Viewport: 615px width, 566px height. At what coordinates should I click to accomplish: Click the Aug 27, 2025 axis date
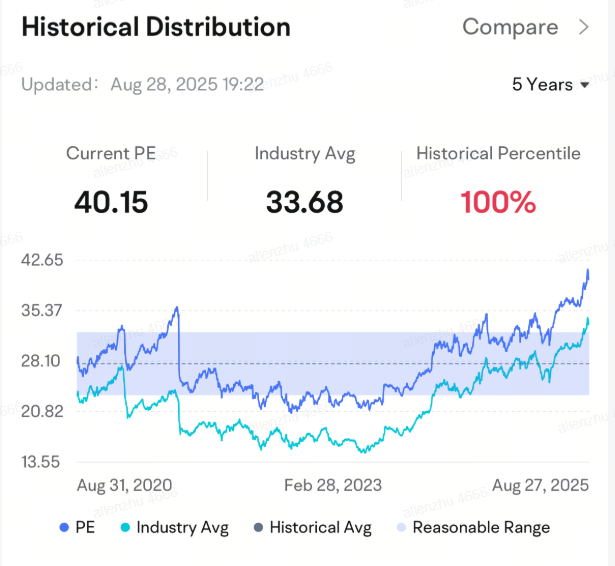click(x=540, y=485)
